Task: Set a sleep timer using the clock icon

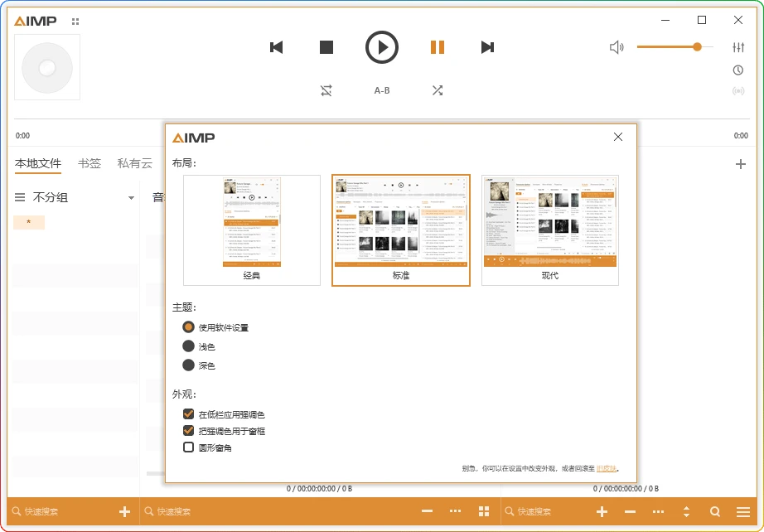Action: click(738, 70)
